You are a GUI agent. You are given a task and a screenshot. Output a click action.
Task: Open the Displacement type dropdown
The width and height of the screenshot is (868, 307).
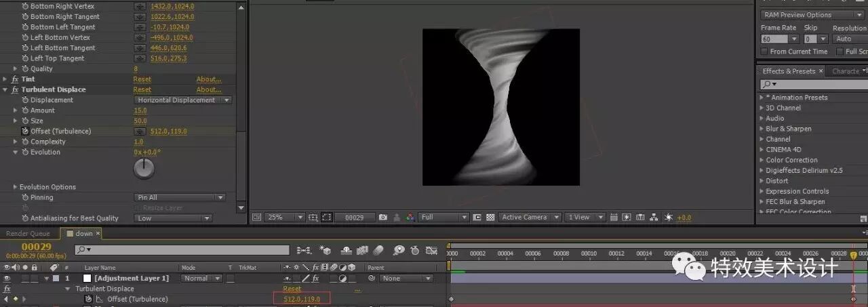point(182,100)
